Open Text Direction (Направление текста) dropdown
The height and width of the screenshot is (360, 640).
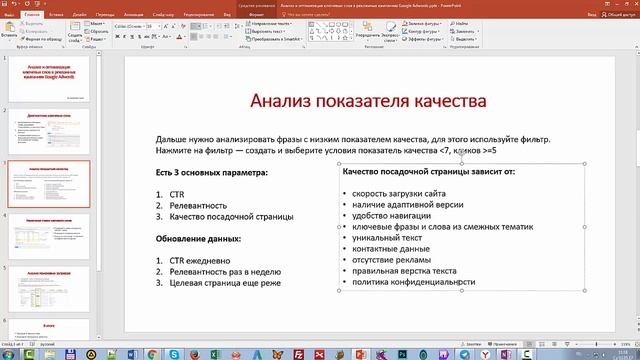(269, 24)
